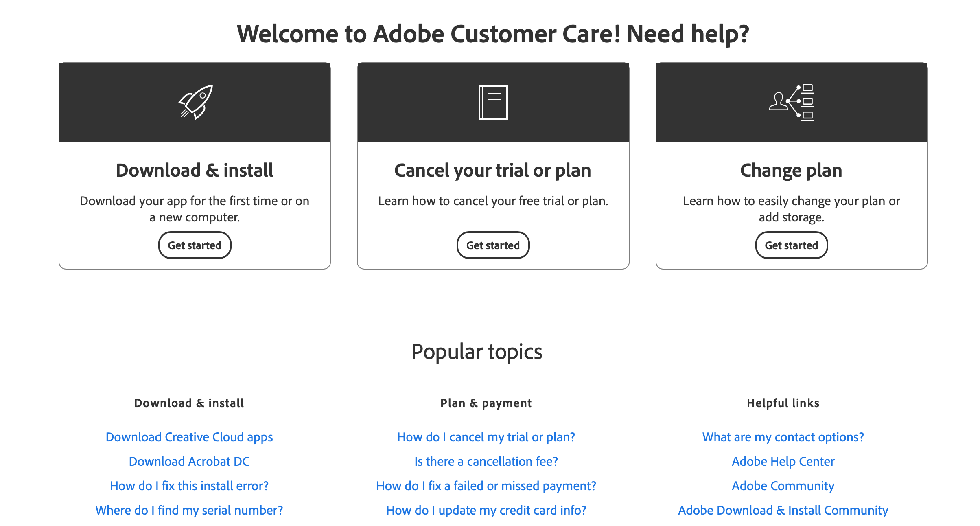This screenshot has width=980, height=526.
Task: Open Download Acrobat DC
Action: [189, 461]
